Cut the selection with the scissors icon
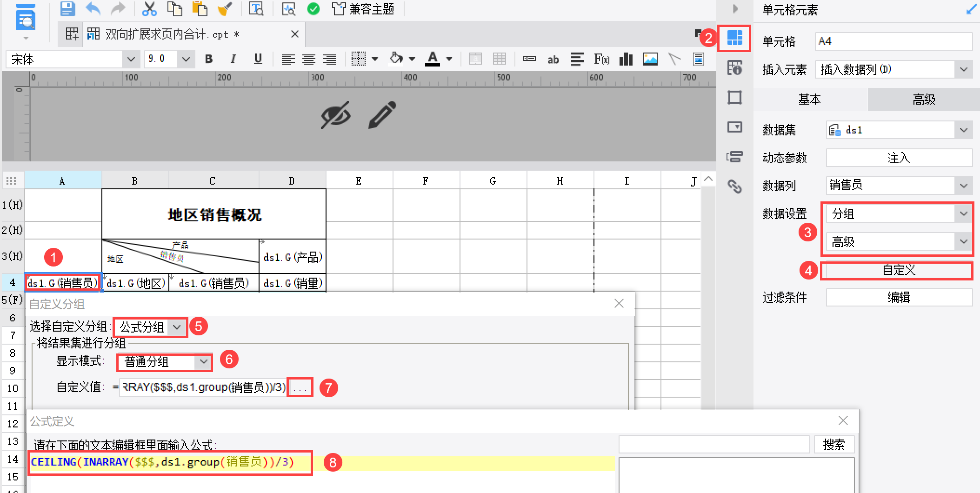The image size is (980, 493). pos(149,9)
